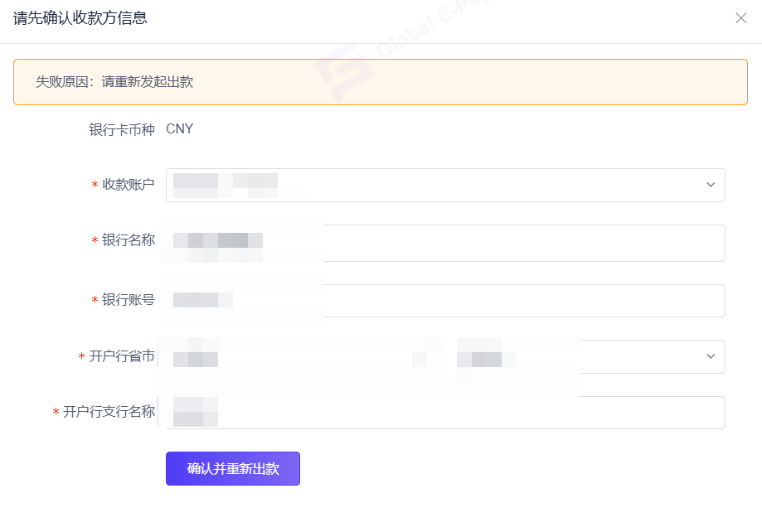The height and width of the screenshot is (532, 762).
Task: Expand the 收款账户 dropdown arrow
Action: (x=710, y=185)
